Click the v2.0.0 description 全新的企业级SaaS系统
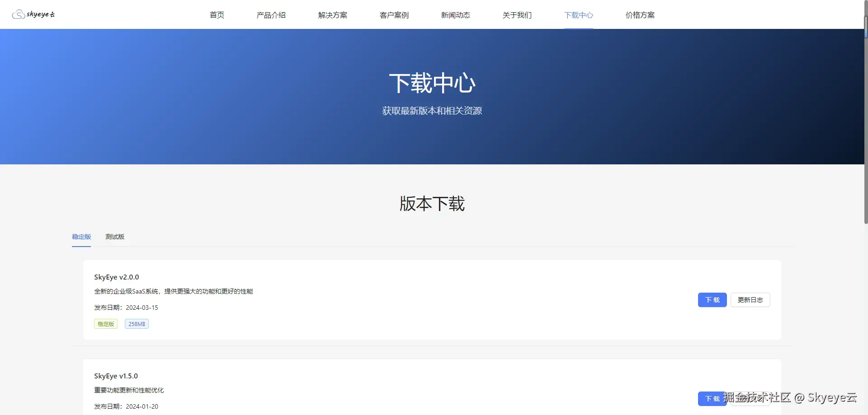The height and width of the screenshot is (415, 868). click(174, 291)
